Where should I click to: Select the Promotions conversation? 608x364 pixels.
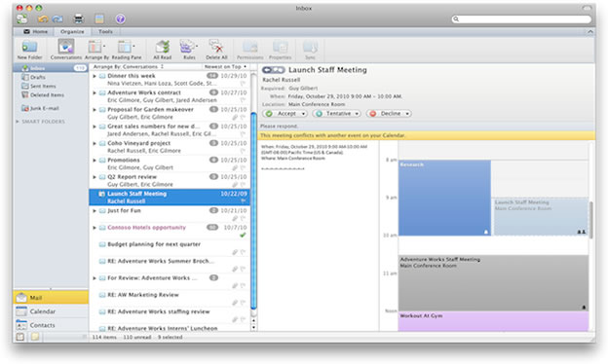point(170,164)
